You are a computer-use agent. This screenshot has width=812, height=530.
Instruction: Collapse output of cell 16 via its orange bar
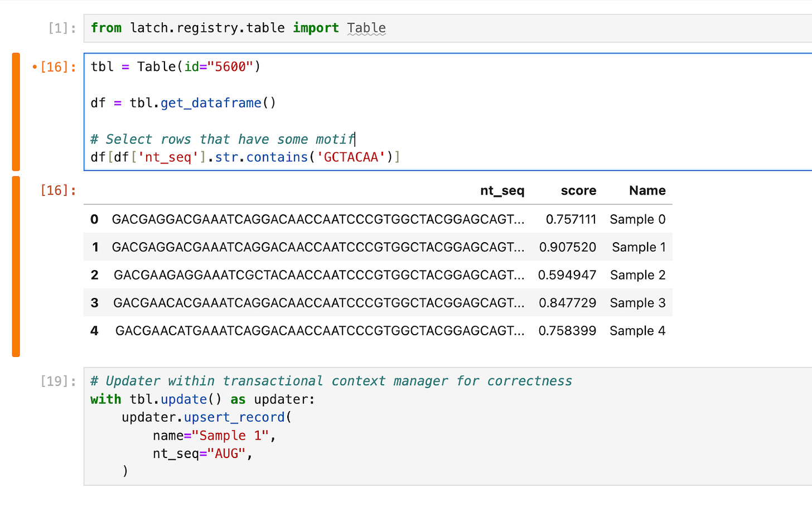[16, 266]
